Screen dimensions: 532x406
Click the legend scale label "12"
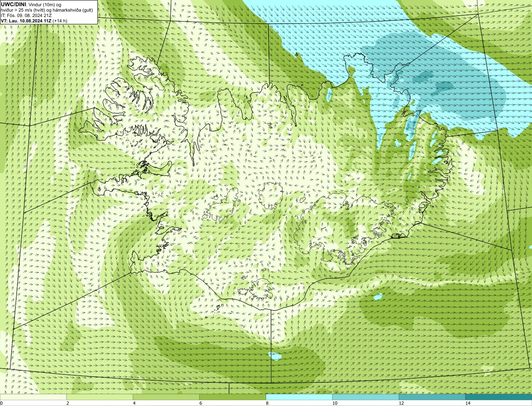click(x=401, y=403)
